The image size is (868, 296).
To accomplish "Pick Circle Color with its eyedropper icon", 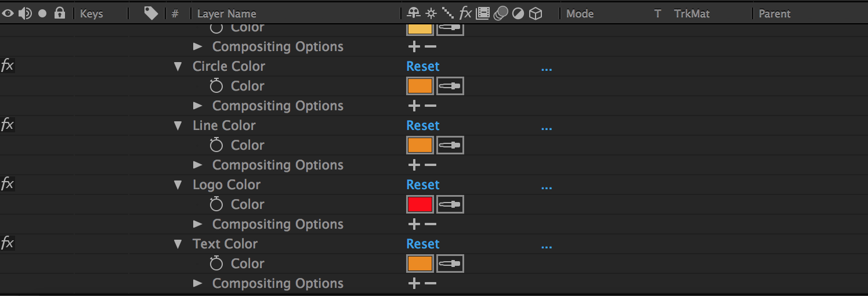I will (x=450, y=86).
